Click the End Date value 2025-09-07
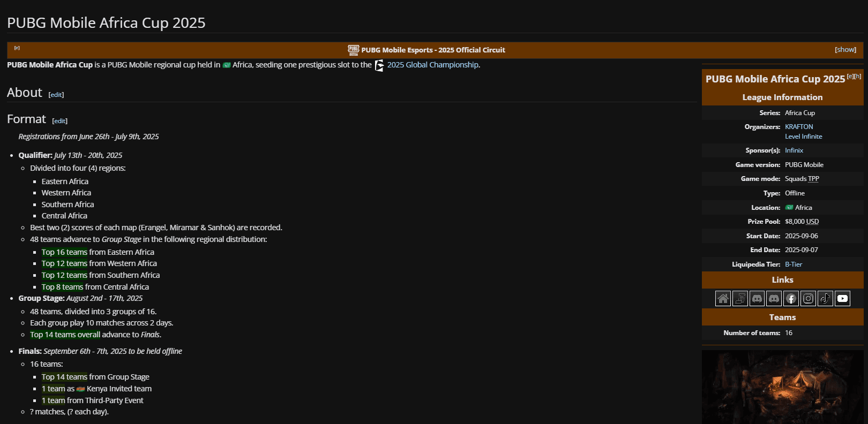Screen dimensions: 868x424 tap(802, 250)
